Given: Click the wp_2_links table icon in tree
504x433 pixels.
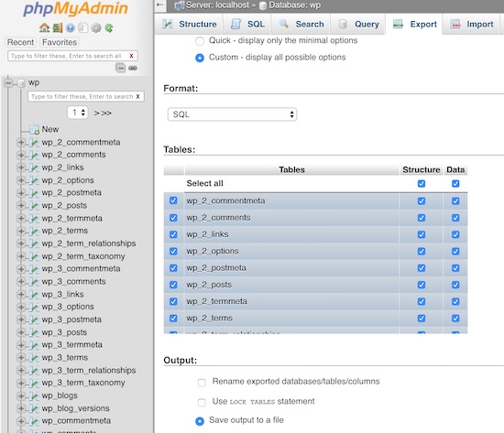Looking at the screenshot, I should [x=34, y=168].
